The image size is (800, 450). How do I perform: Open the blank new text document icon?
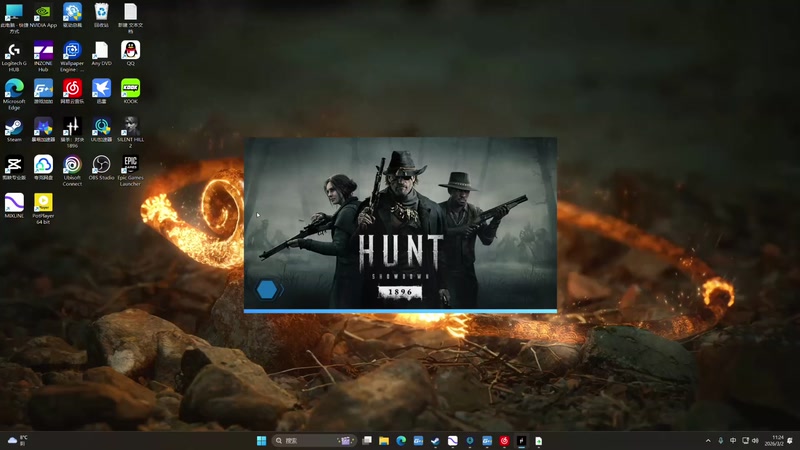click(x=131, y=18)
